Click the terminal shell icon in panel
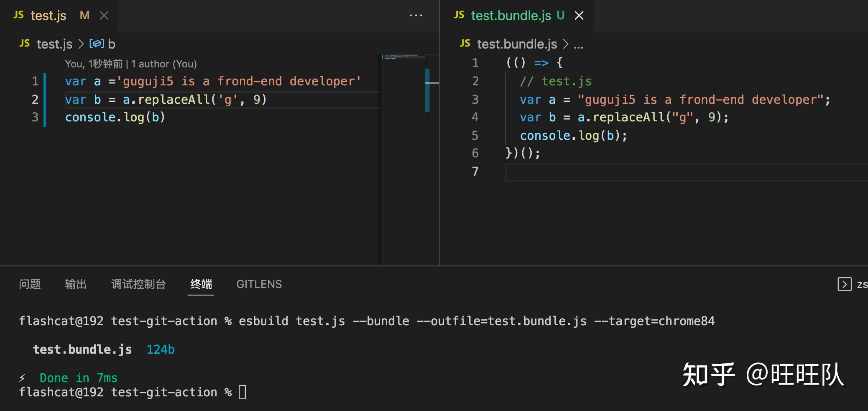This screenshot has width=868, height=411. click(x=844, y=284)
